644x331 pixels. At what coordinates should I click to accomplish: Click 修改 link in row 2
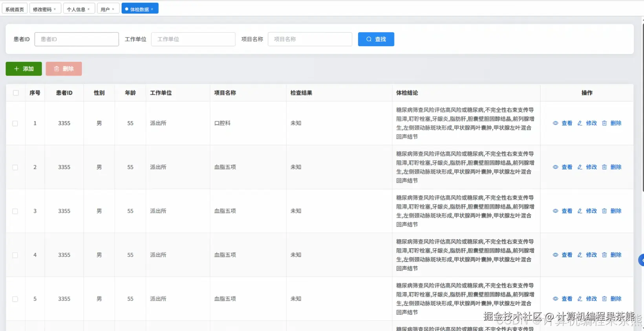591,167
